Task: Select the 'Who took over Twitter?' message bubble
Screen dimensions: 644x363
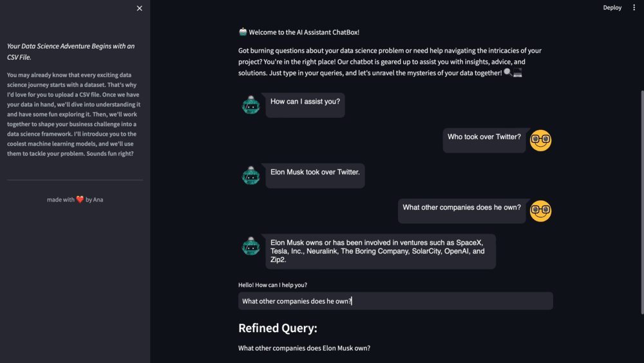Action: 484,140
